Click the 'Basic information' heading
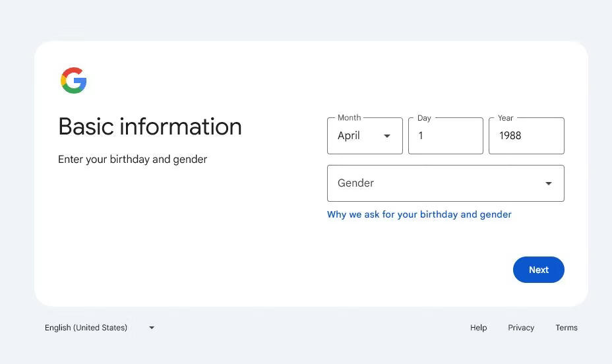This screenshot has width=612, height=364. pyautogui.click(x=150, y=127)
